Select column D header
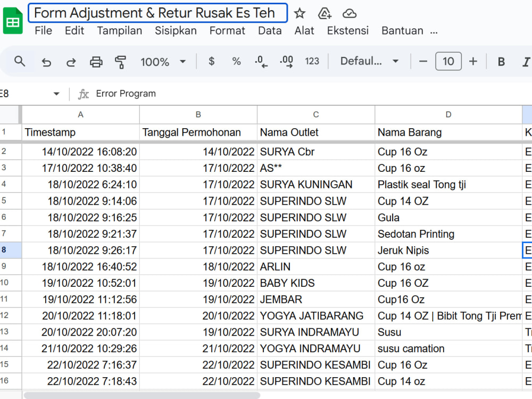 [x=448, y=115]
